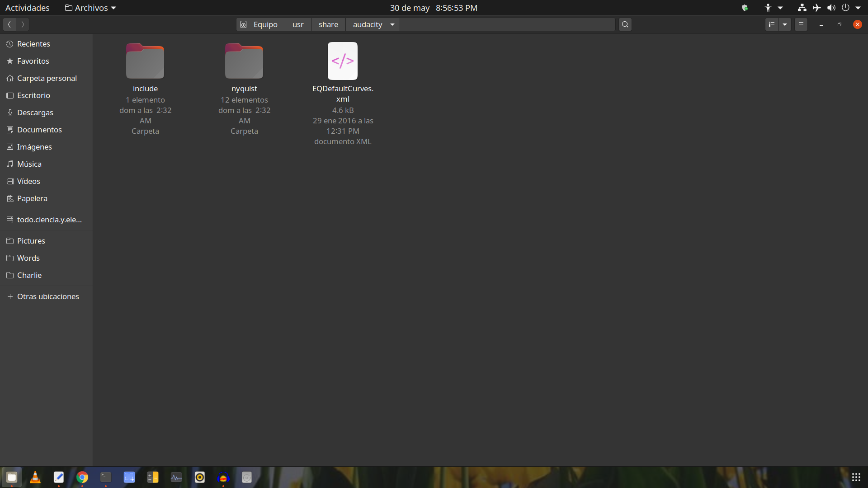The image size is (868, 488).
Task: Open the Terminal from the dock
Action: [x=106, y=477]
